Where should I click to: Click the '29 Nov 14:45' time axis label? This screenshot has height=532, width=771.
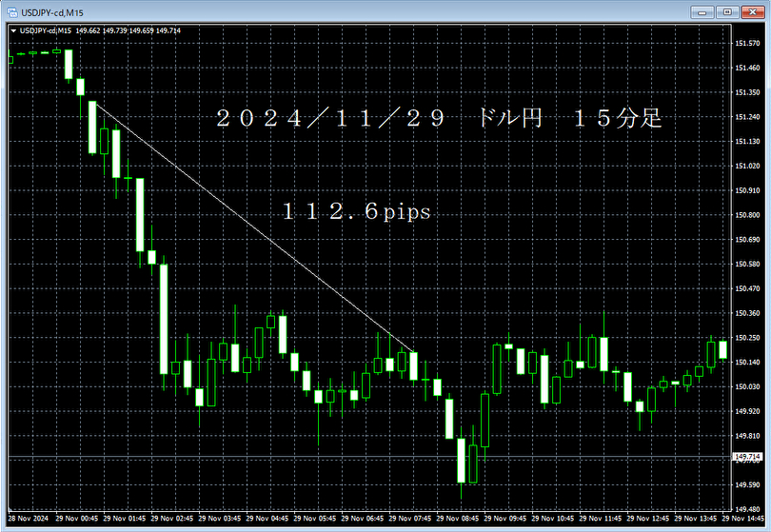pyautogui.click(x=743, y=519)
